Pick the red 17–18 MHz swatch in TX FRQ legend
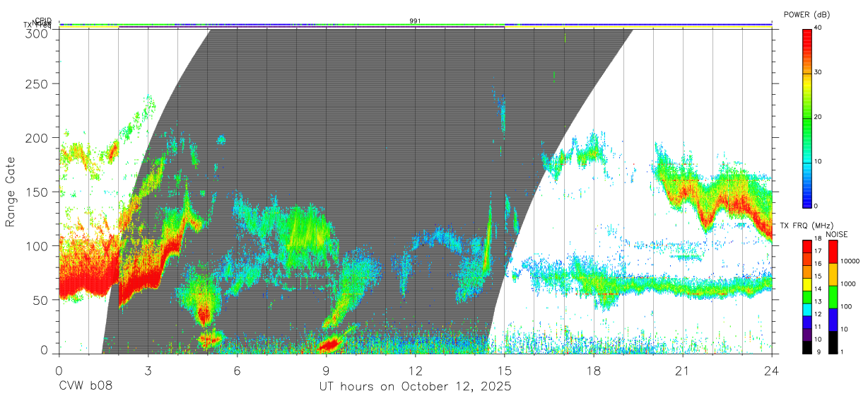The height and width of the screenshot is (401, 868). coord(807,246)
